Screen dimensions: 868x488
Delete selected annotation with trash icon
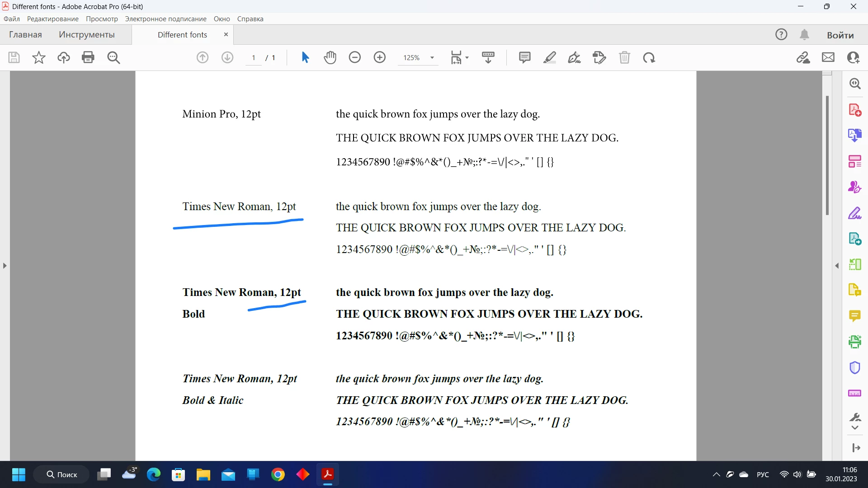tap(624, 57)
